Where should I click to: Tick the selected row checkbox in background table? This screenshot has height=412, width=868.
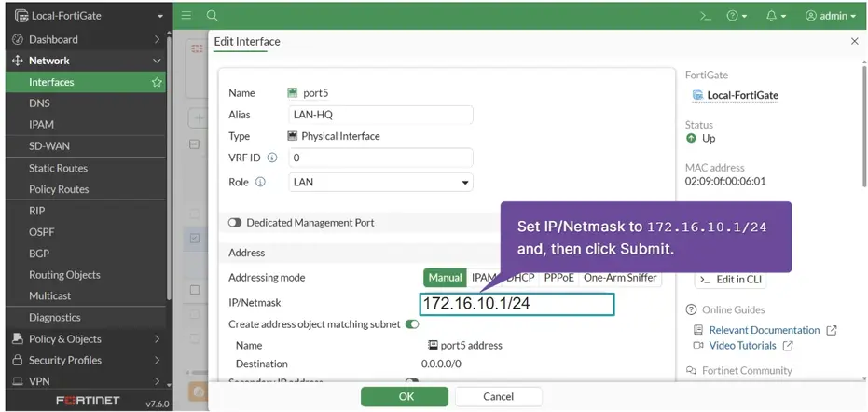195,239
